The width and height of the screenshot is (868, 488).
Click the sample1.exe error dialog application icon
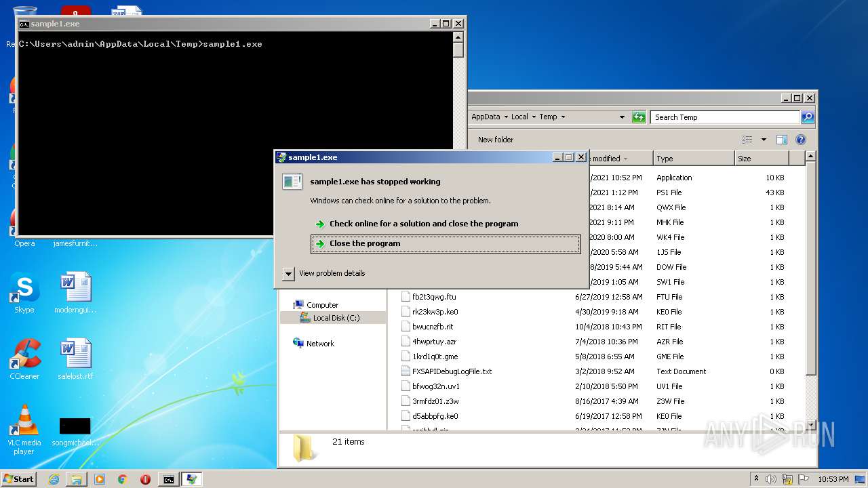[x=292, y=181]
